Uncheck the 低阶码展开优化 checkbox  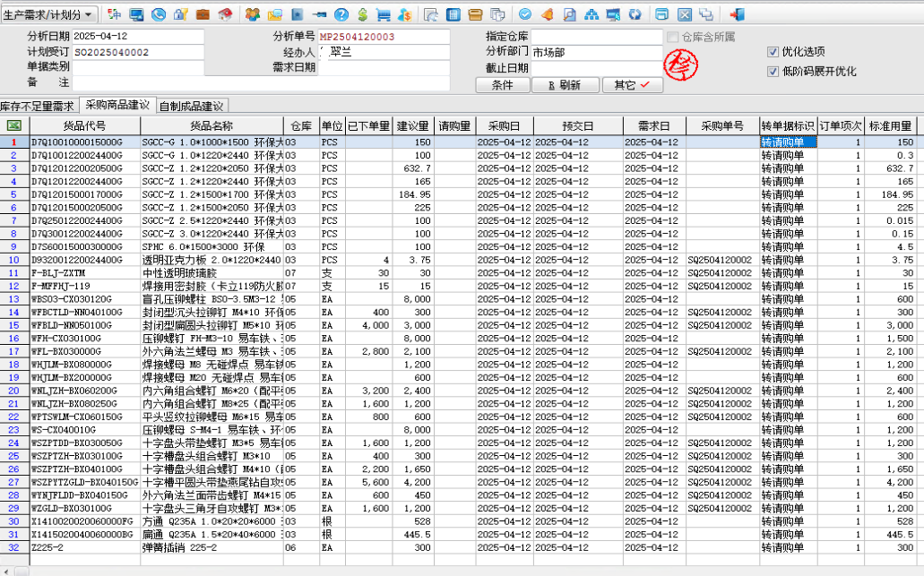[773, 72]
